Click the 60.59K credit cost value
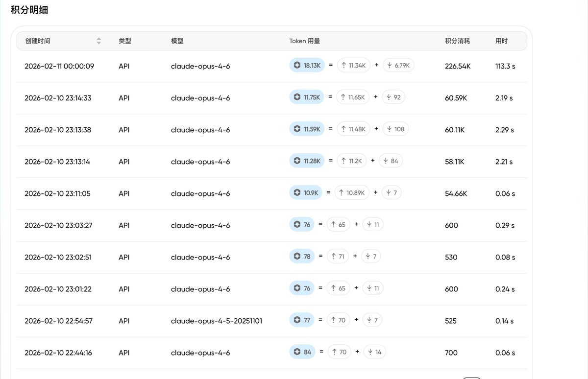Screen dimensions: 588x379 [456, 97]
